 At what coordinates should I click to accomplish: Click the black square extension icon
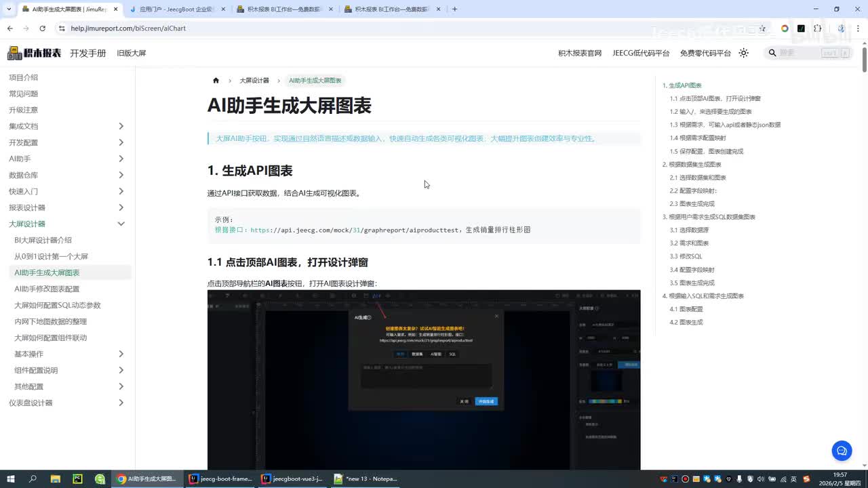pyautogui.click(x=801, y=28)
